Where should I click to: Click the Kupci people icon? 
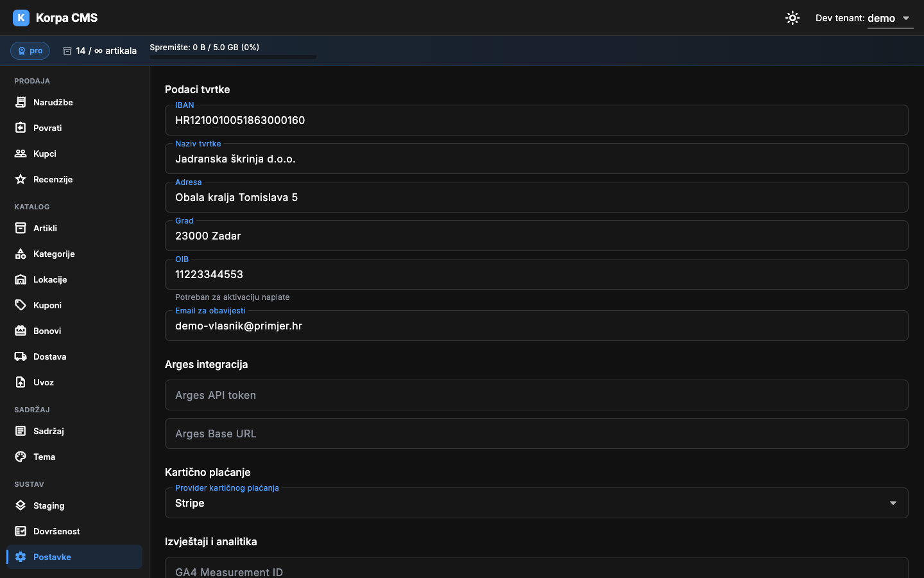[21, 153]
